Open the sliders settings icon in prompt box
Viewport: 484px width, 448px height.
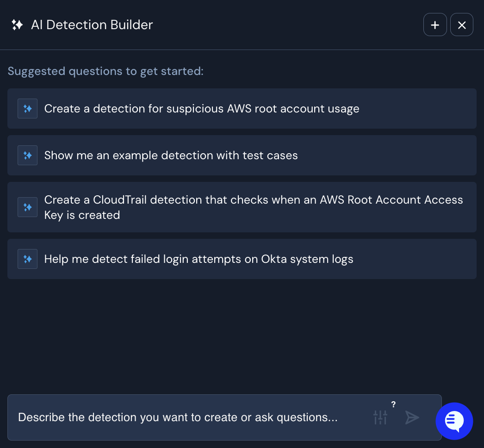[380, 417]
